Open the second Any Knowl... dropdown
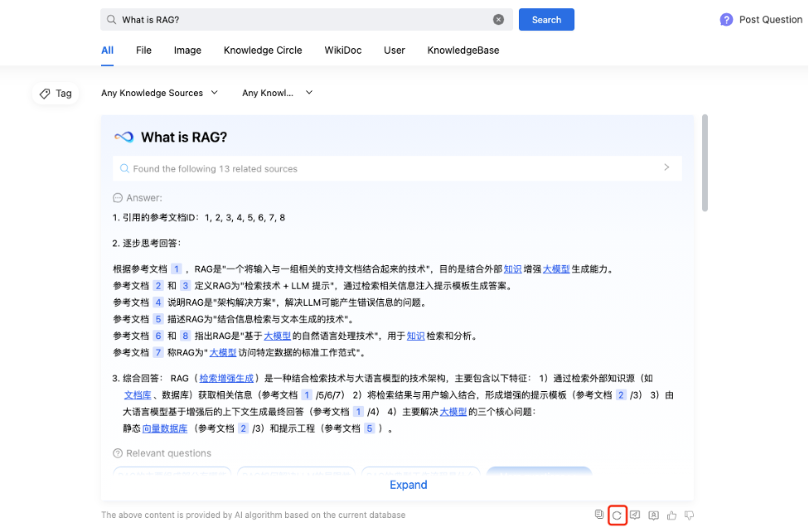 coord(277,93)
